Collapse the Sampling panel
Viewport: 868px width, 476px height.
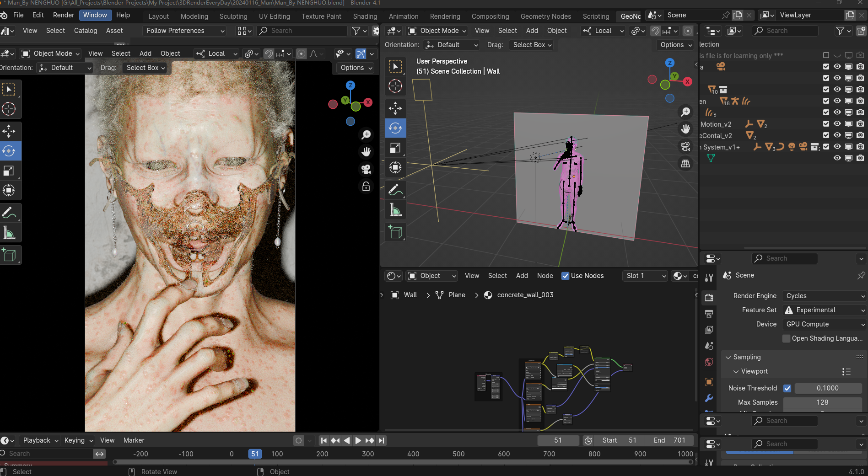point(747,357)
